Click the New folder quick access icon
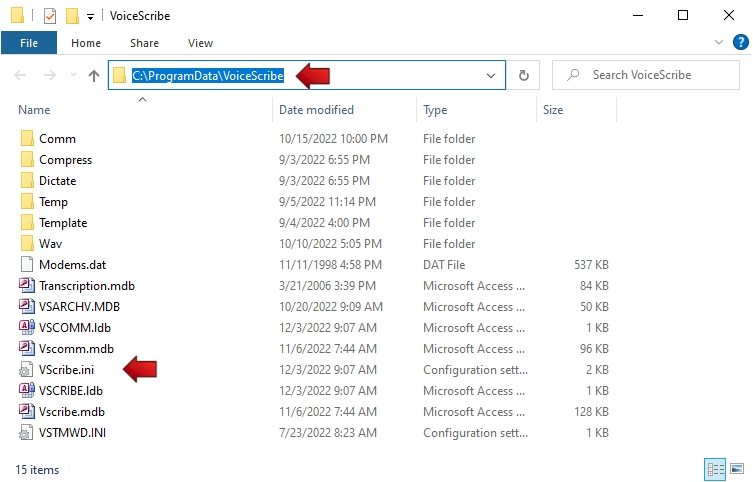This screenshot has height=482, width=753. click(x=72, y=16)
